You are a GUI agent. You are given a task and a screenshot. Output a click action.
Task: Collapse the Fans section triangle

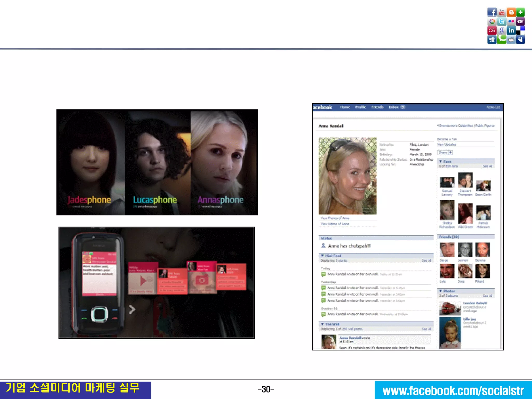[441, 161]
